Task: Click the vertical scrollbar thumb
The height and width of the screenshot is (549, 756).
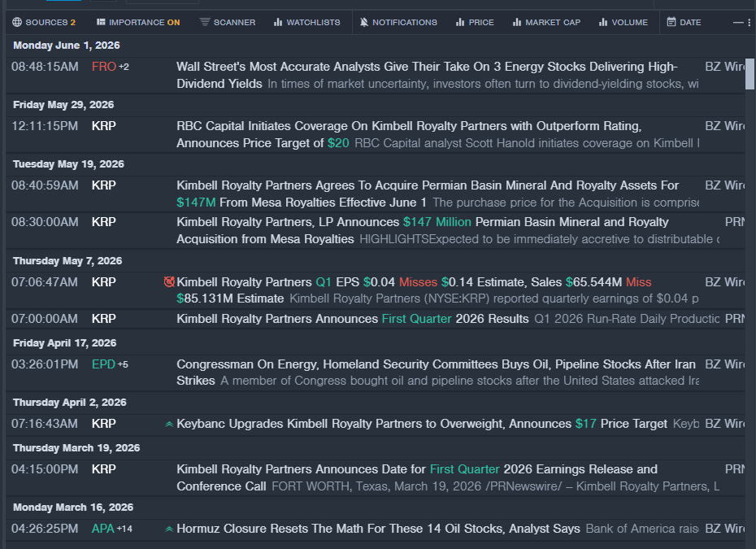Action: tap(749, 73)
